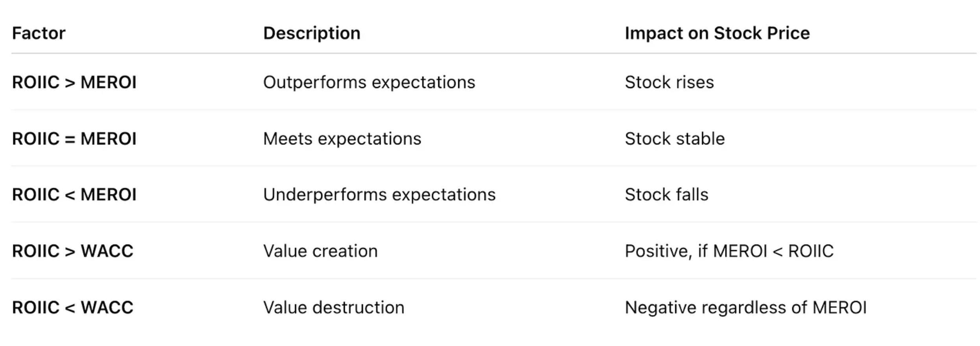Select the ROIIC > MEROI factor cell
Viewport: 980px width, 346px height.
[x=74, y=83]
